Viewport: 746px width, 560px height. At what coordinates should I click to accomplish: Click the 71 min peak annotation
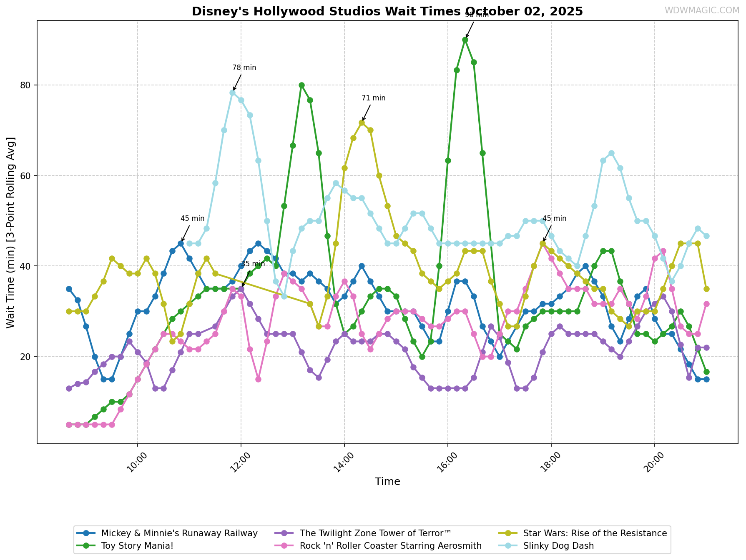pyautogui.click(x=373, y=98)
